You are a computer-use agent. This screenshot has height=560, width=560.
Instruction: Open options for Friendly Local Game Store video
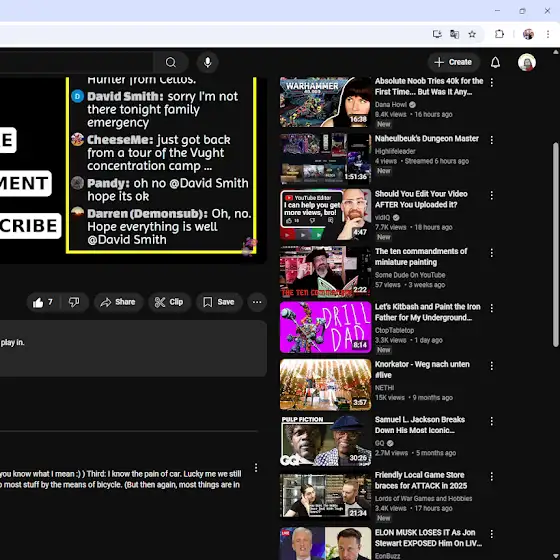click(x=492, y=476)
